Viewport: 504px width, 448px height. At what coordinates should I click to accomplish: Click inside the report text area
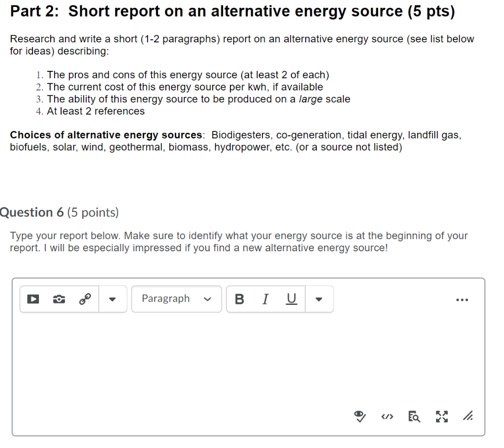point(246,359)
